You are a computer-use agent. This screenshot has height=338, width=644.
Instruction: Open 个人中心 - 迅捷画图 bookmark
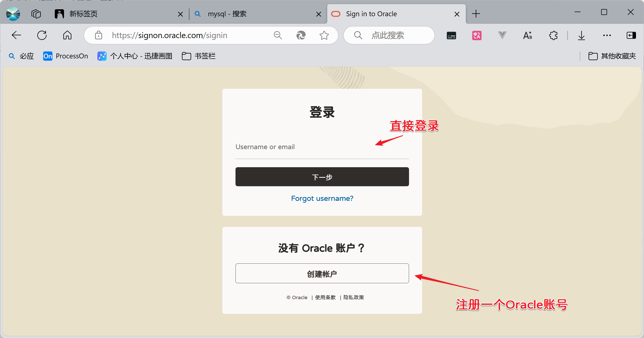click(135, 56)
